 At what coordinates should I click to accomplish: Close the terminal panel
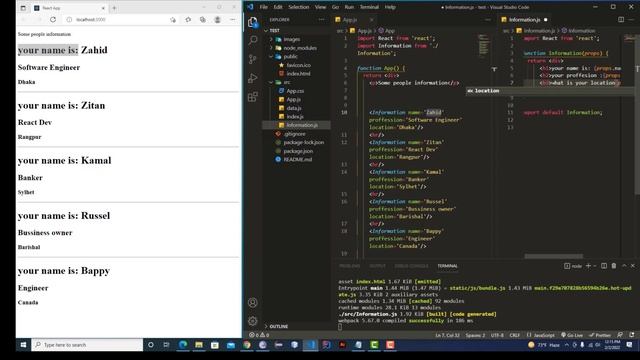[x=633, y=266]
